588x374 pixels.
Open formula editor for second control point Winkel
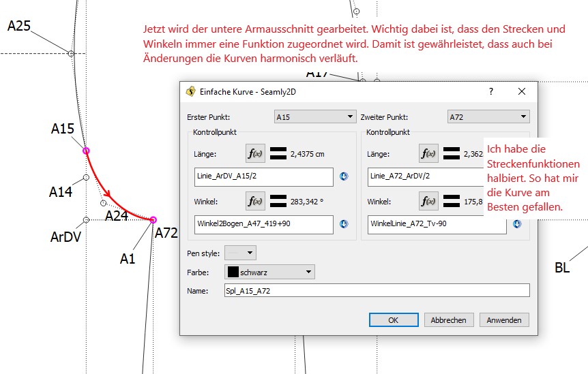428,202
